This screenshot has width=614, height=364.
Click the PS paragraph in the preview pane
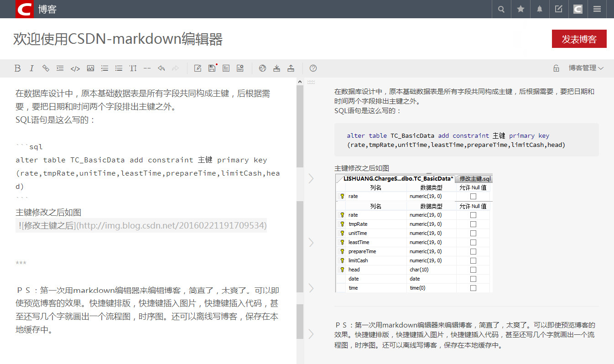(x=465, y=335)
